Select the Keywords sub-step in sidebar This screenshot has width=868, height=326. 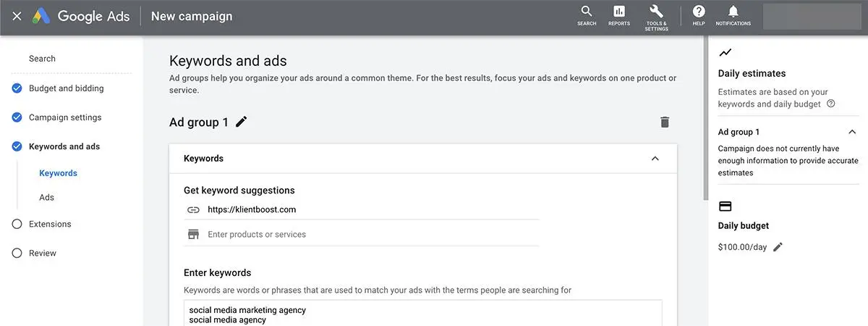(x=58, y=173)
